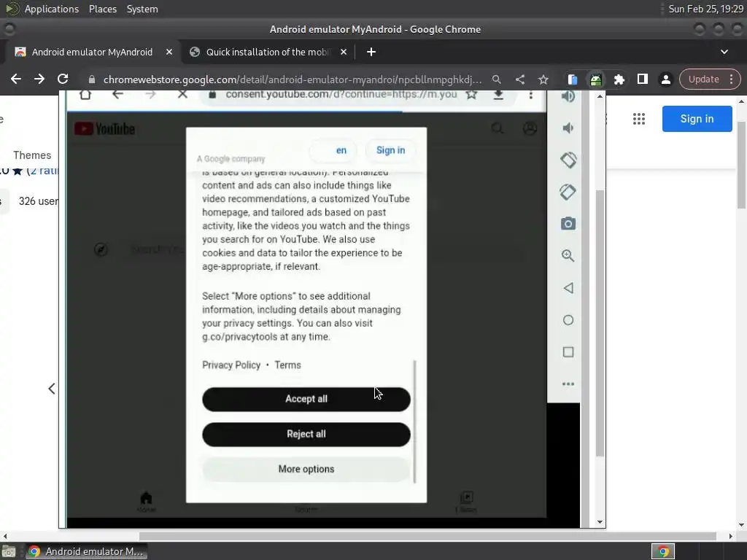747x560 pixels.
Task: Tap back arrow in emulated browser
Action: pos(117,94)
